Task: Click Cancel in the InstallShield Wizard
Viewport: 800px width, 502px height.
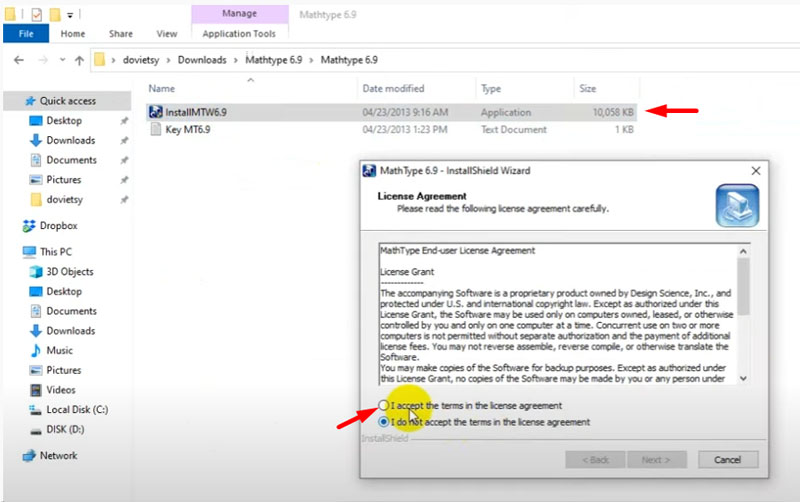Action: [x=728, y=460]
